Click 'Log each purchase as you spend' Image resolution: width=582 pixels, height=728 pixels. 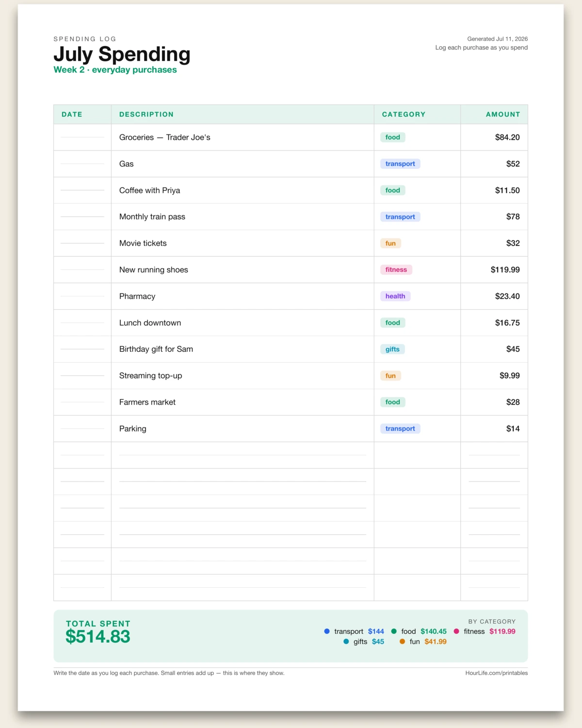(481, 48)
